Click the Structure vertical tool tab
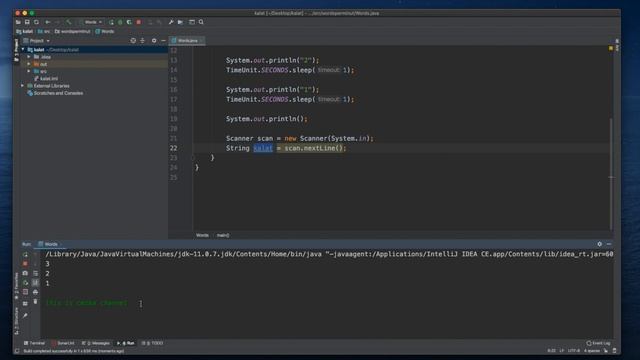Screen dimensions: 640x360 click(x=16, y=322)
